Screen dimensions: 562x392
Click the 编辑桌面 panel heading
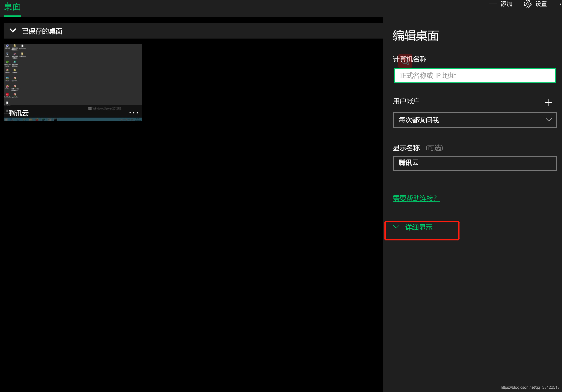pos(416,36)
